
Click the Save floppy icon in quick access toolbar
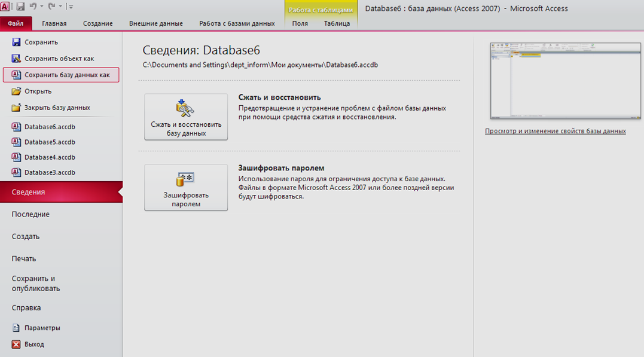coord(20,6)
